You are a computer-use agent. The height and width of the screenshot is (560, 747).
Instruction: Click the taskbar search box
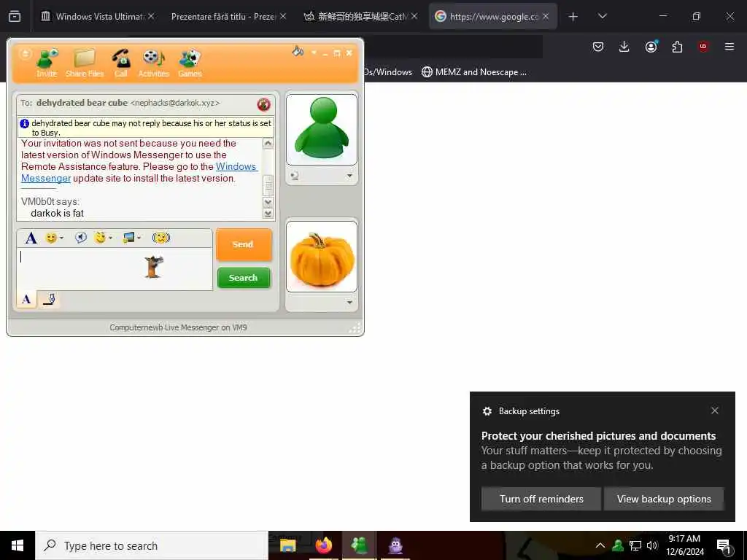(x=152, y=545)
